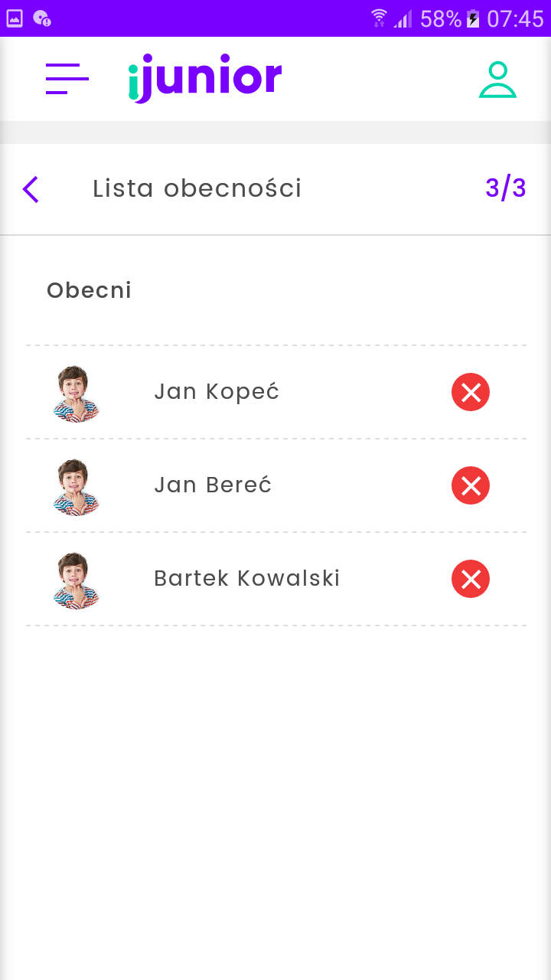Tap Jan Bereć's avatar photo
This screenshot has height=980, width=551.
pos(76,486)
